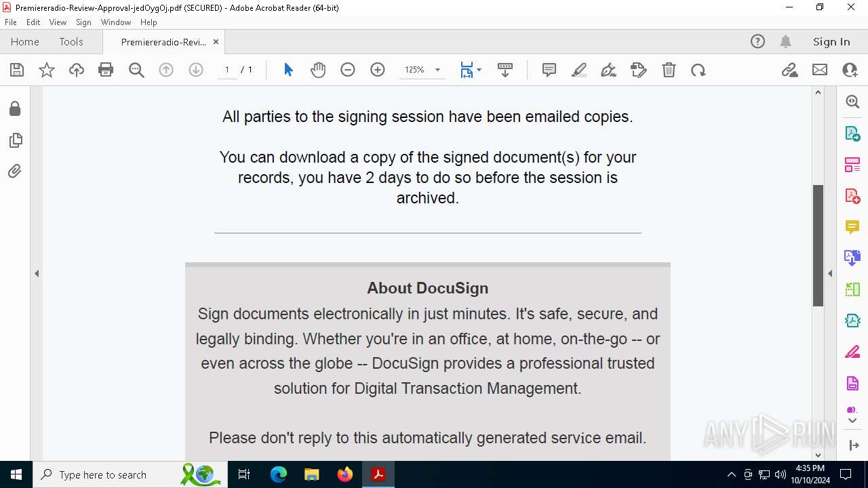
Task: Open the View menu
Action: [x=58, y=22]
